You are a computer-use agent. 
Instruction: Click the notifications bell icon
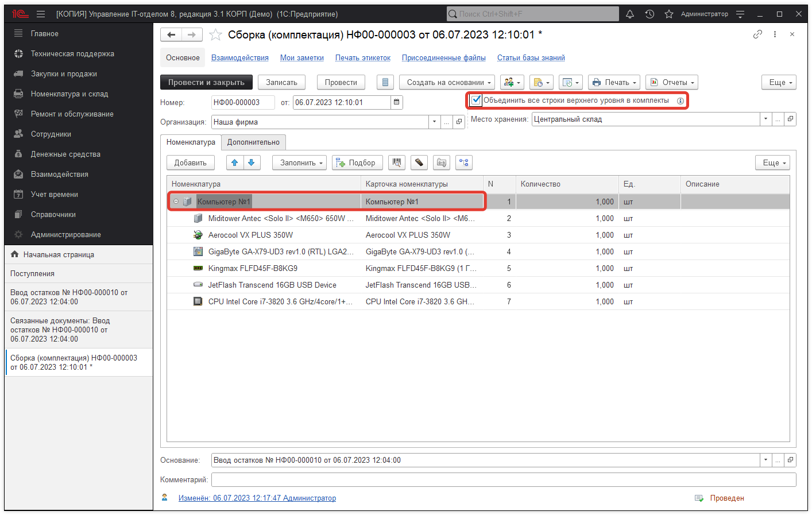point(630,14)
